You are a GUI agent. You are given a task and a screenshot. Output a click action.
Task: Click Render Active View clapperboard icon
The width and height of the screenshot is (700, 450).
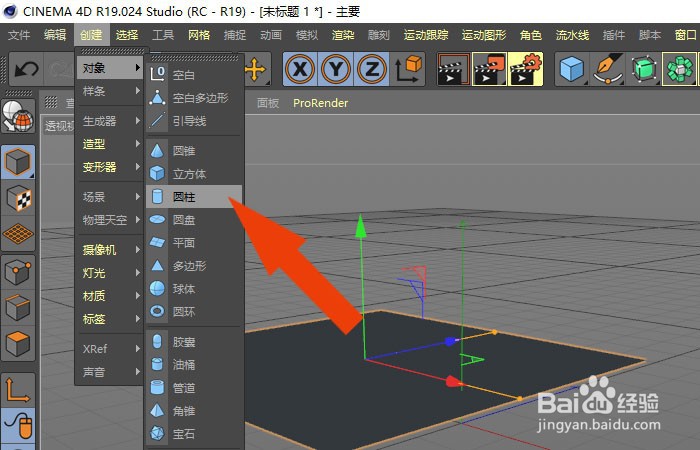tap(454, 69)
